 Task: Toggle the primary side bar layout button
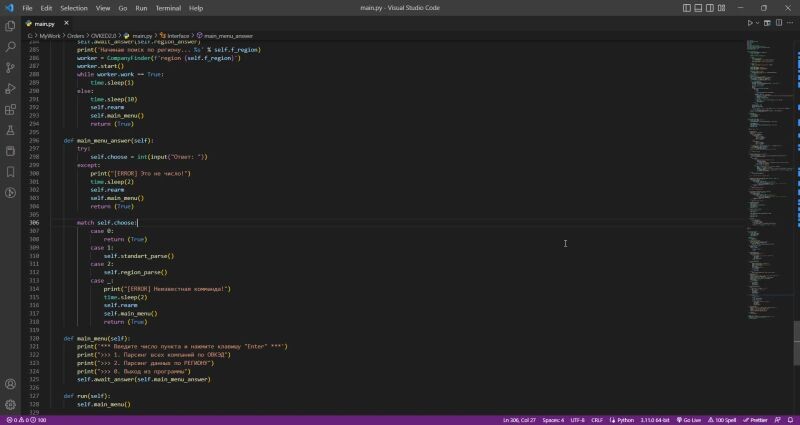coord(686,7)
